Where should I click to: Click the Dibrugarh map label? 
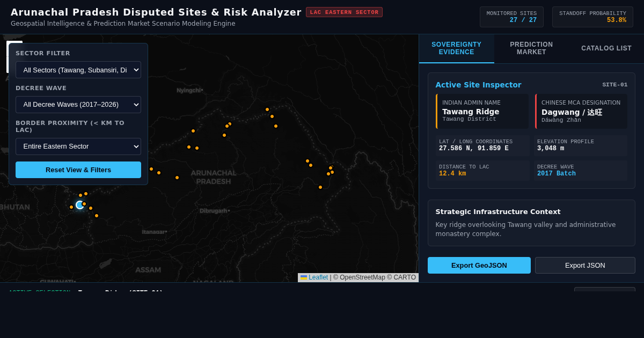pyautogui.click(x=215, y=211)
